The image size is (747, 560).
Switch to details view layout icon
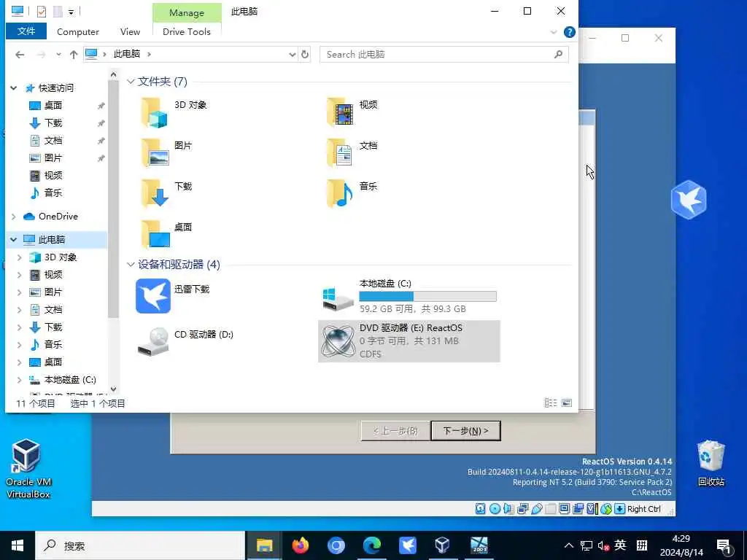[550, 402]
